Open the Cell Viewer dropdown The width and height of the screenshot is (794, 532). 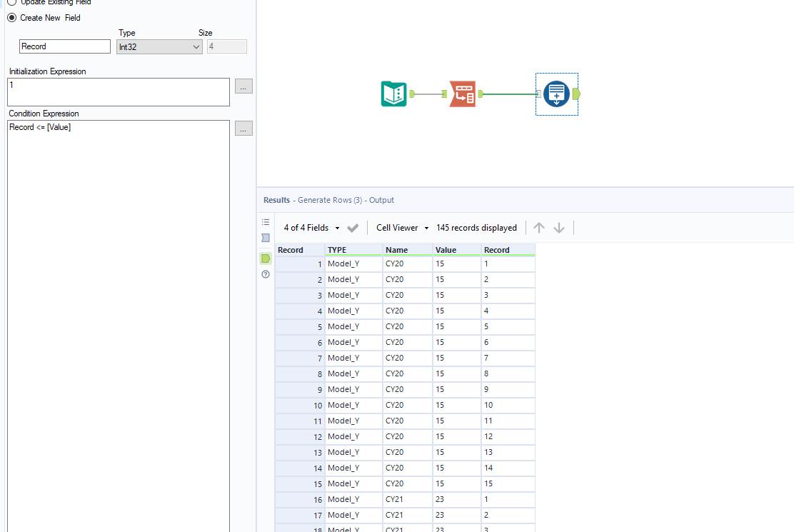point(401,227)
